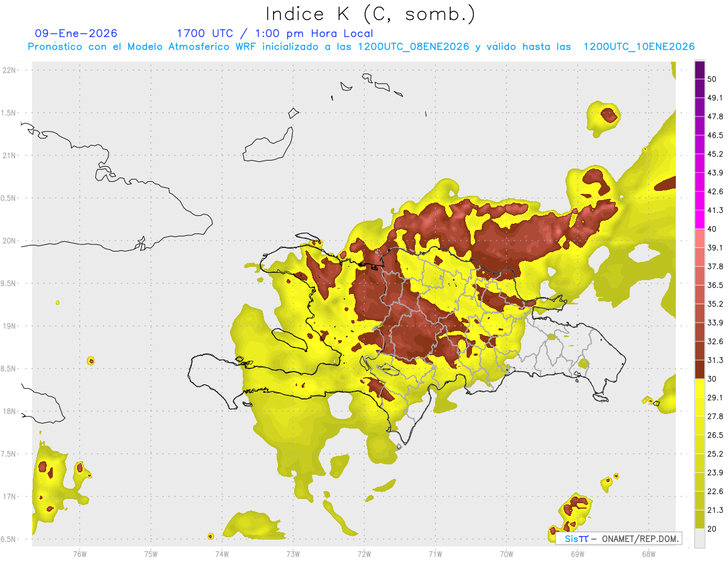
Task: Click the color bar value "36.5"
Action: [x=715, y=286]
